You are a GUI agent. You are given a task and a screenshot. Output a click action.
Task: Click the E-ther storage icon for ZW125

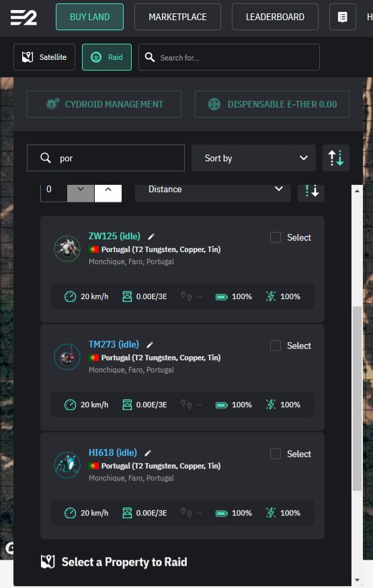pyautogui.click(x=127, y=296)
